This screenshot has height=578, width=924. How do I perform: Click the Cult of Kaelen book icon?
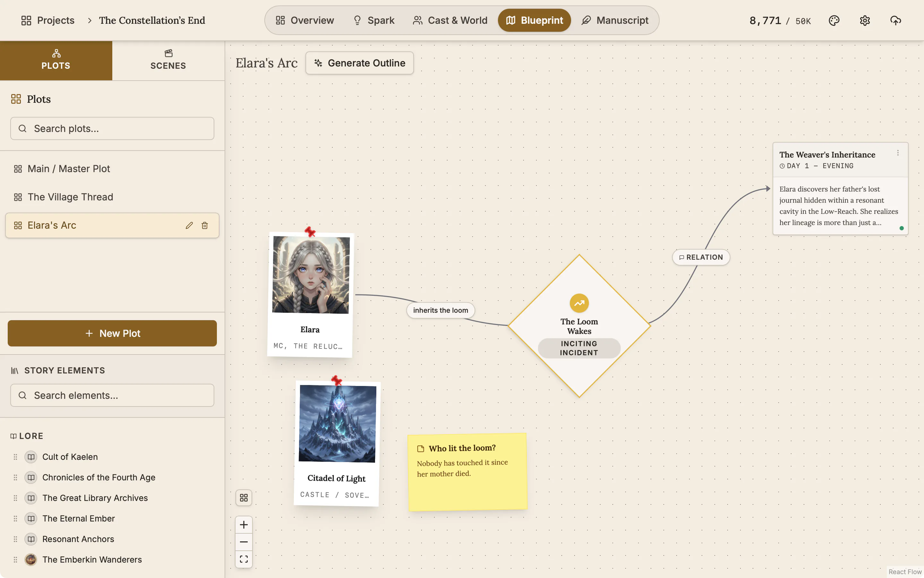[31, 457]
